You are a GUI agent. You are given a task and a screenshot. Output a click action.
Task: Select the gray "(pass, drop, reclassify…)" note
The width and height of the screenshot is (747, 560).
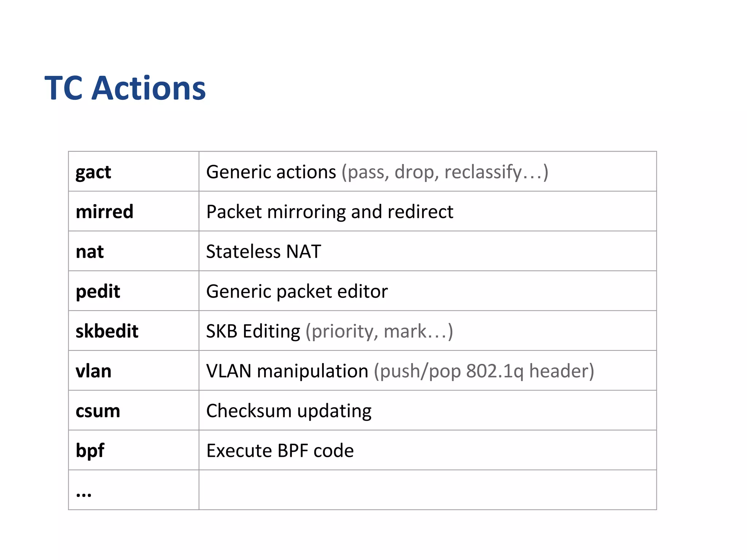(x=445, y=172)
